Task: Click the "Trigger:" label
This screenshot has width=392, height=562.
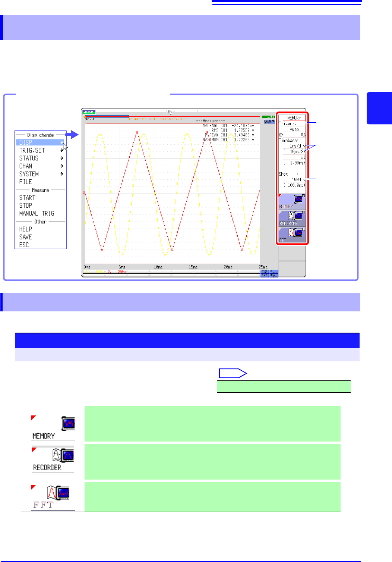Action: pos(288,123)
